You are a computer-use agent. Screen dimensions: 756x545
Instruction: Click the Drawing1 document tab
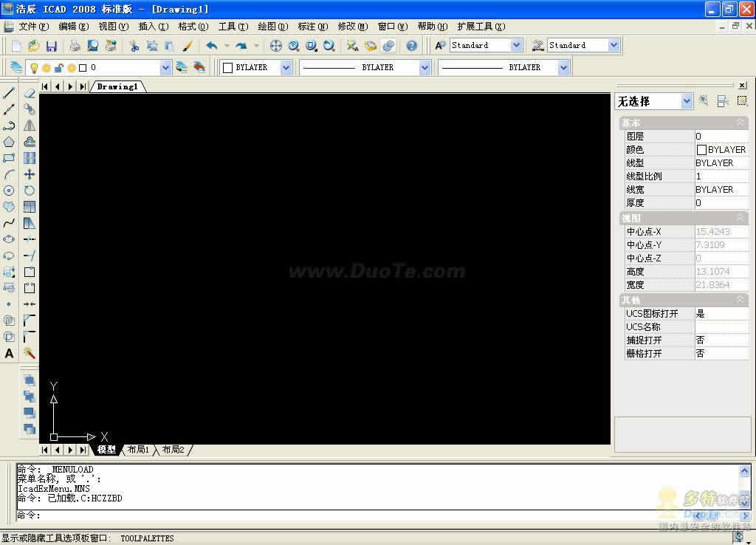tap(117, 86)
